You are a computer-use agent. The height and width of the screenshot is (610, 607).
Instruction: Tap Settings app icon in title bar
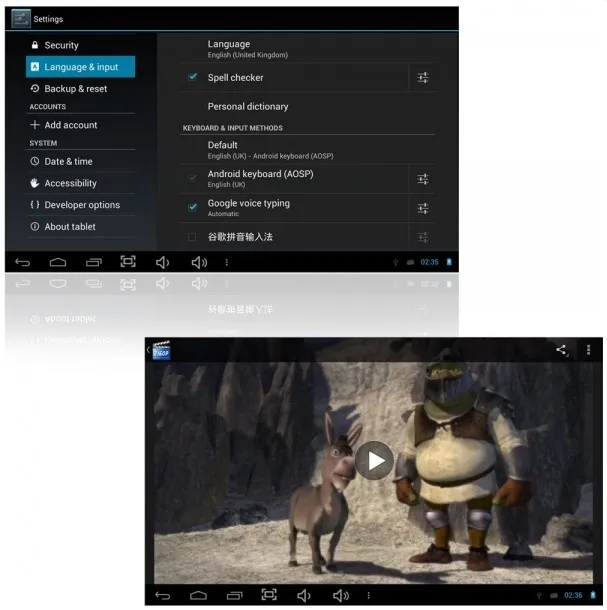[21, 19]
